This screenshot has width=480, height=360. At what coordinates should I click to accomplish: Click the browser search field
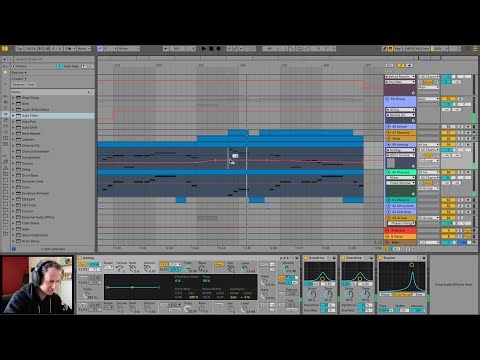[x=53, y=59]
